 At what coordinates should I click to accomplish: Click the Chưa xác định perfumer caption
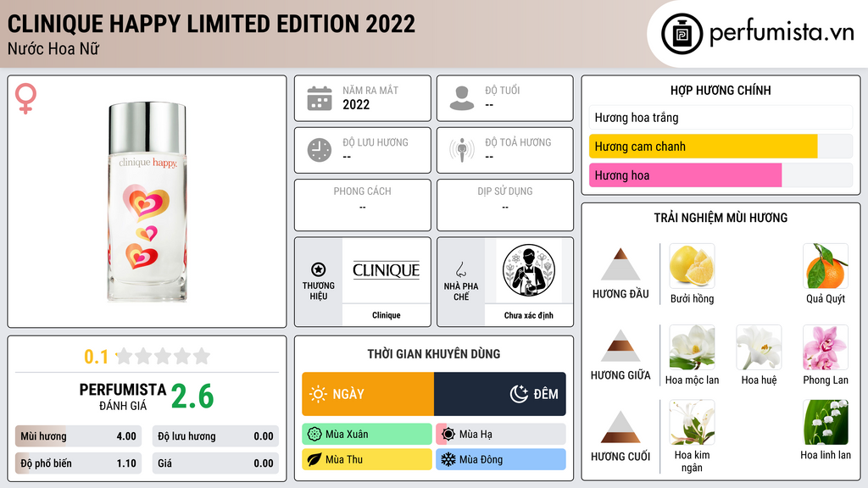(x=529, y=315)
